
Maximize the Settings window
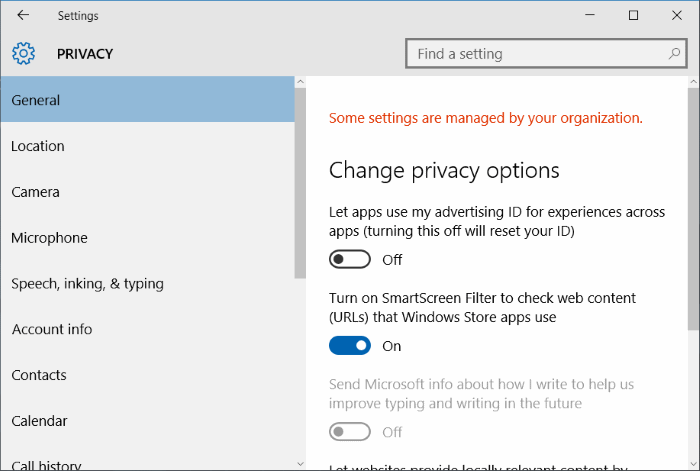[x=633, y=15]
